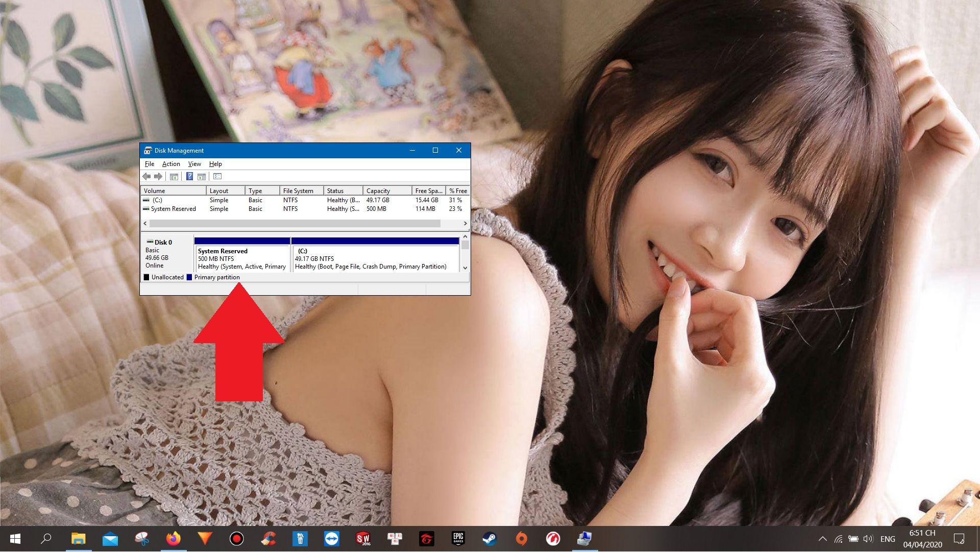This screenshot has height=552, width=980.
Task: Toggle Show/Hide Action Pane toolbar icon
Action: 202,177
